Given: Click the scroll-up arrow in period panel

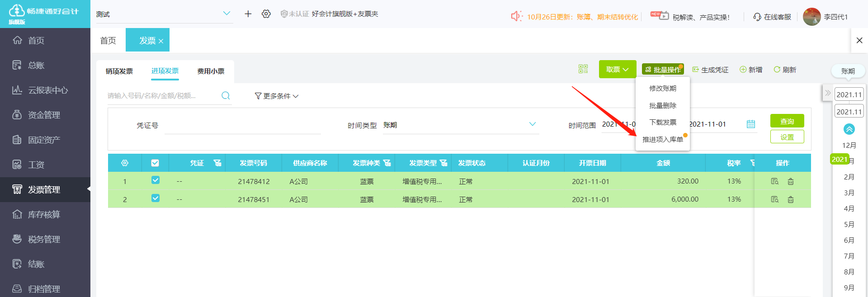Looking at the screenshot, I should pyautogui.click(x=849, y=129).
